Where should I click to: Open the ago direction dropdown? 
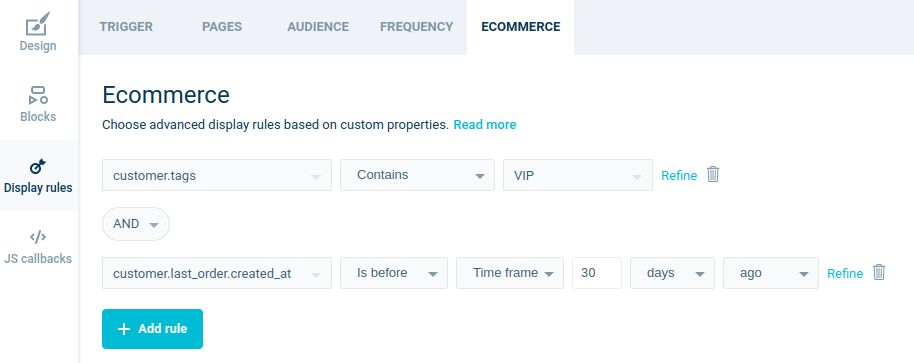pyautogui.click(x=771, y=273)
